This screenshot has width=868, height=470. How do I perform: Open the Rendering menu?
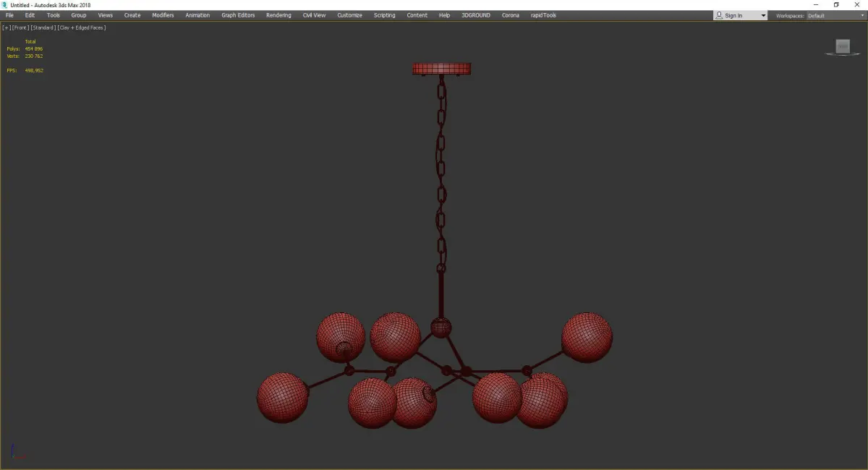[x=278, y=15]
